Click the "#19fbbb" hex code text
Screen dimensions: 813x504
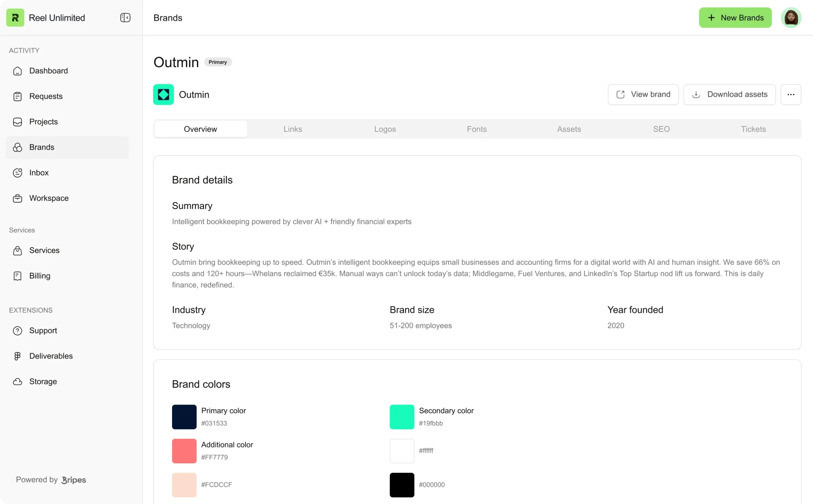point(431,423)
